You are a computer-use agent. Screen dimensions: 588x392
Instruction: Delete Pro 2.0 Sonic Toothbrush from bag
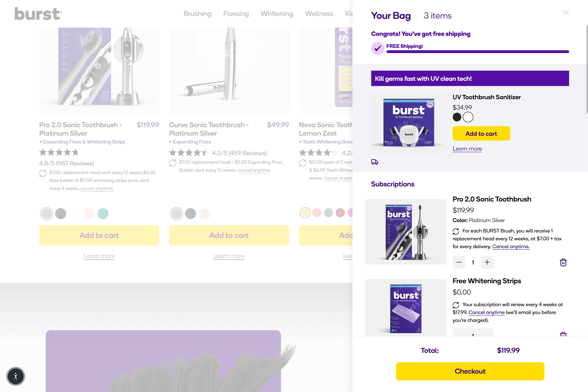tap(563, 262)
